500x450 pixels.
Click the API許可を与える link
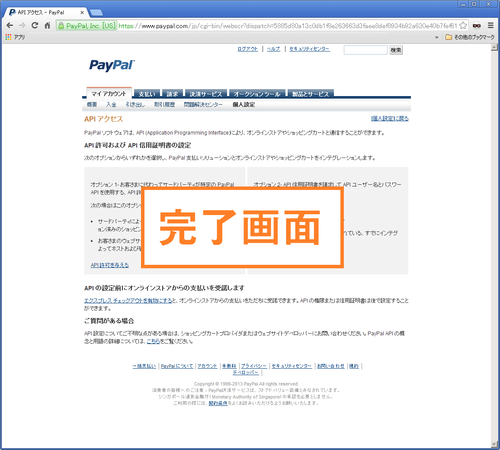(x=110, y=265)
